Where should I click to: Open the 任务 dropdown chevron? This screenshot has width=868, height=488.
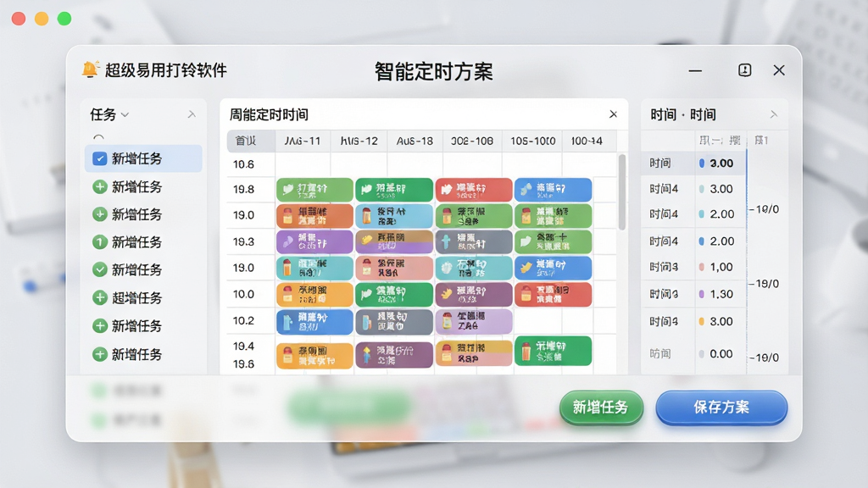tap(125, 114)
